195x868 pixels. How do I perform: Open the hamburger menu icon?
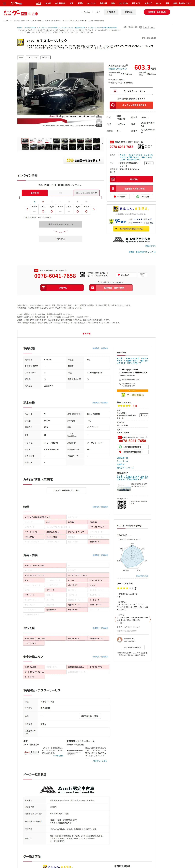[x=4, y=3]
